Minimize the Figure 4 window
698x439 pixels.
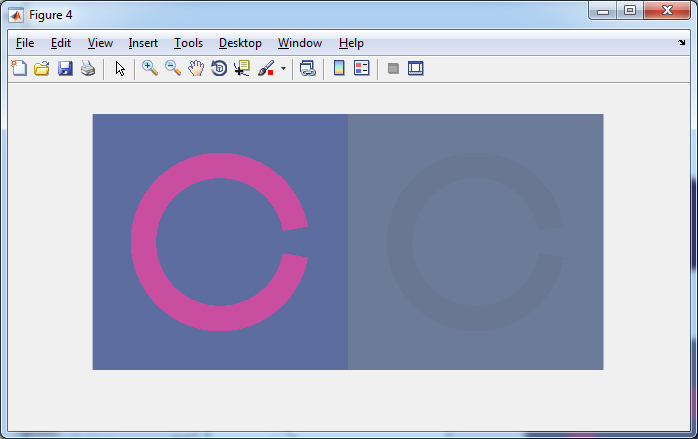(603, 10)
